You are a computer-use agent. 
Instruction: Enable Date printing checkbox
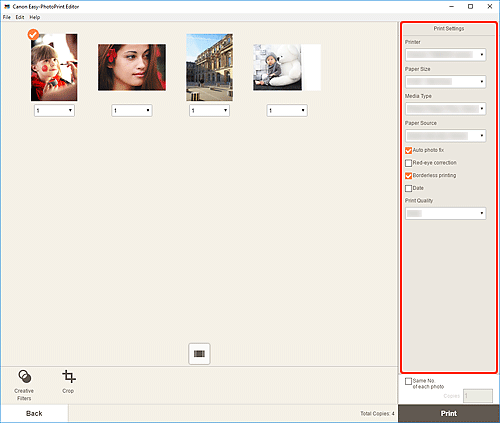408,188
